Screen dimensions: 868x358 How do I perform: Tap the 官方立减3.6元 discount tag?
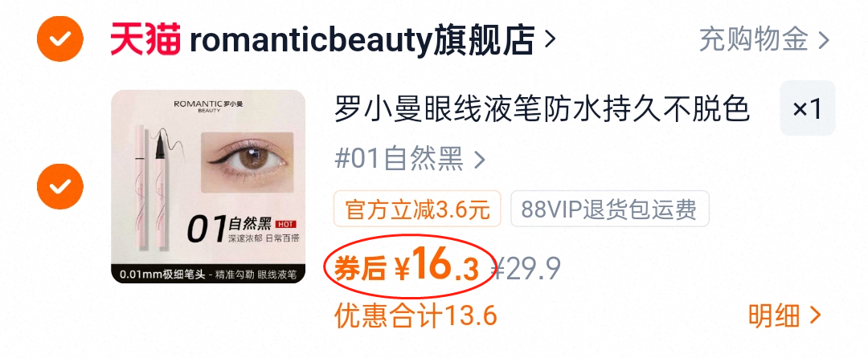coord(417,209)
